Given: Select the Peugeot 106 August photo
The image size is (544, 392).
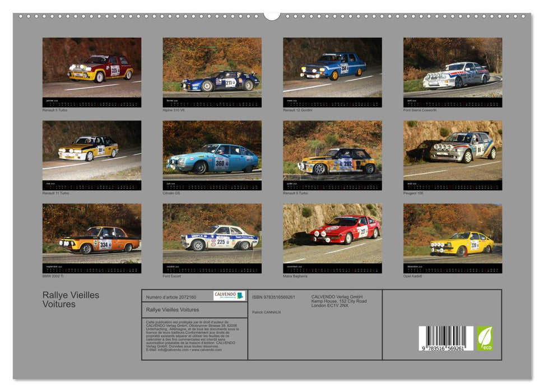Looking at the screenshot, I should pos(452,149).
